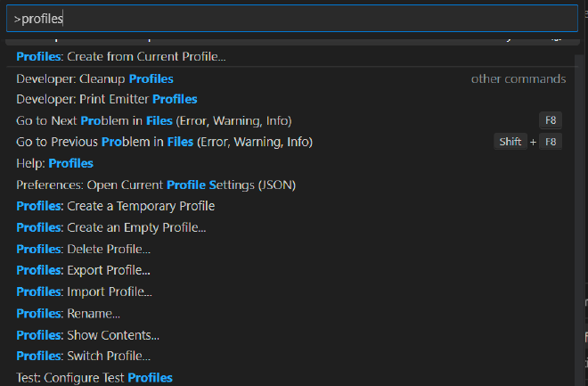588x386 pixels.
Task: Select Go to Previous Problem in Files
Action: pos(165,142)
